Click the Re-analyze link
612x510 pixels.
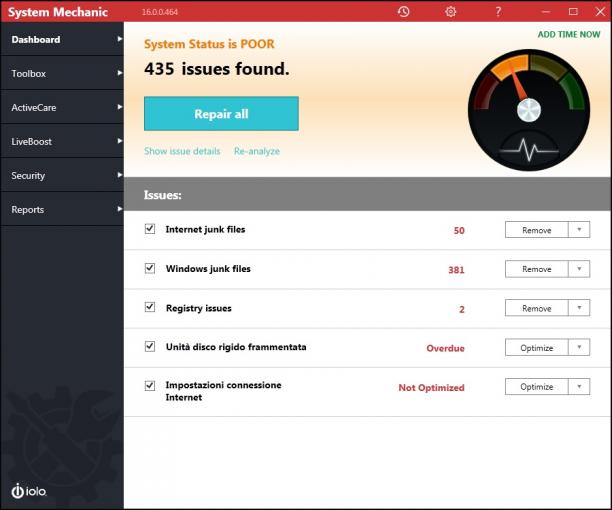click(x=257, y=151)
